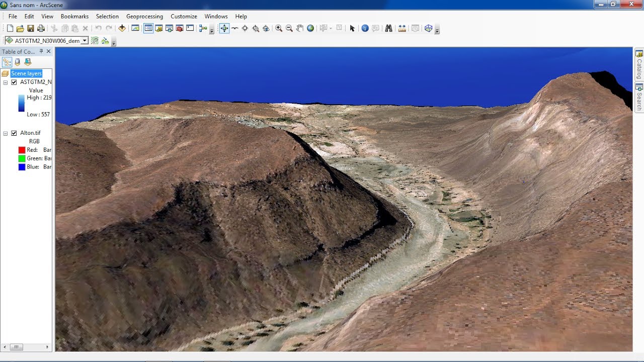Viewport: 644px width, 362px height.
Task: Select the Zoom Out tool
Action: click(289, 28)
